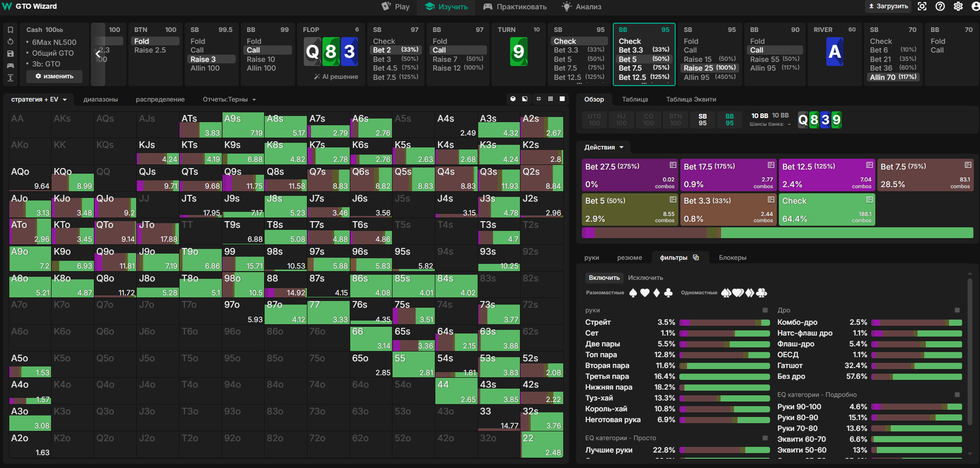Click the Загрузить upload button
The height and width of the screenshot is (468, 980).
tap(888, 6)
